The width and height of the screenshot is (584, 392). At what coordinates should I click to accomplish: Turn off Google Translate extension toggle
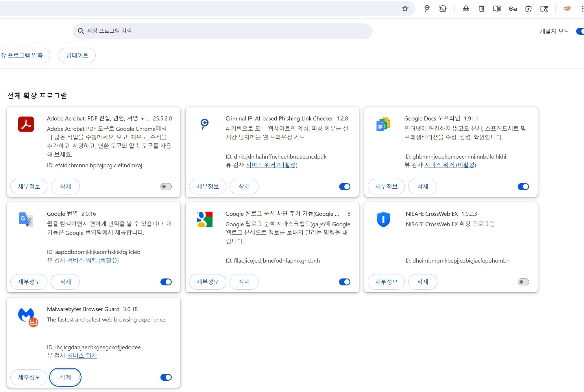pos(166,282)
